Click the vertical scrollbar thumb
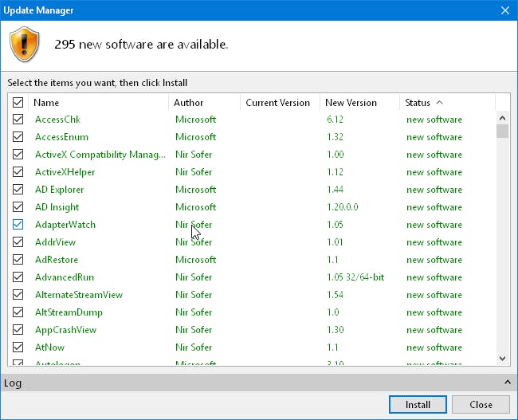The height and width of the screenshot is (420, 518). point(503,131)
